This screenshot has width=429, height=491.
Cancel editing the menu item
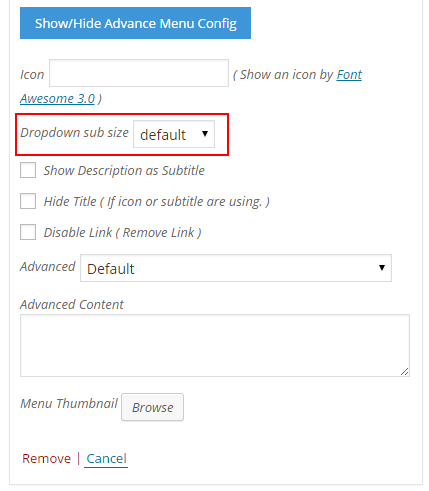[106, 459]
